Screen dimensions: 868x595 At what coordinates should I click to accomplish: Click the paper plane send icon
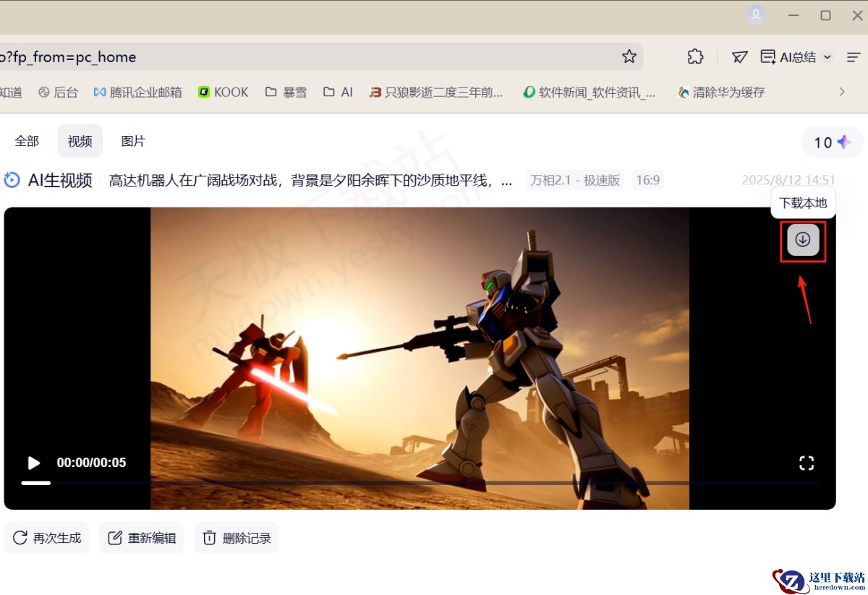point(739,56)
